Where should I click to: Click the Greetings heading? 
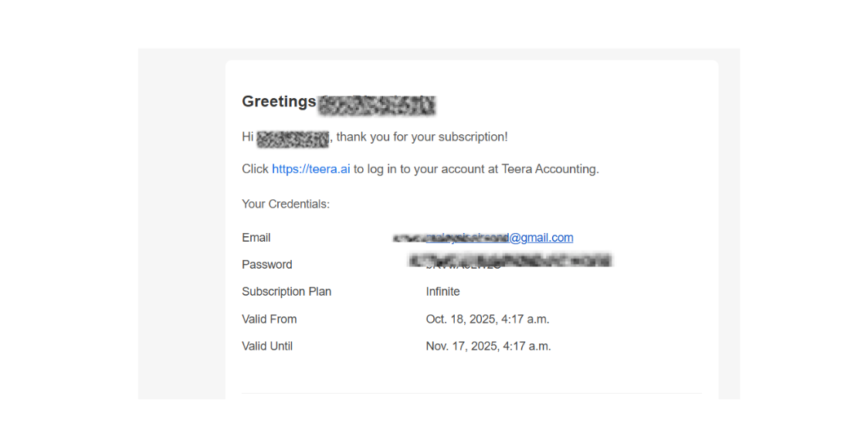279,102
